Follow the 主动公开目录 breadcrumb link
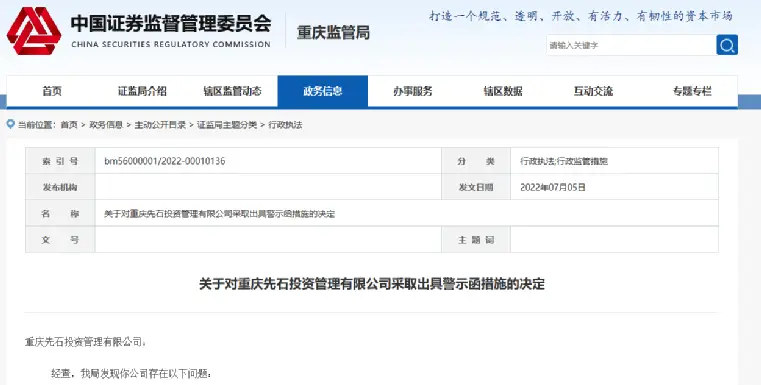 click(160, 125)
